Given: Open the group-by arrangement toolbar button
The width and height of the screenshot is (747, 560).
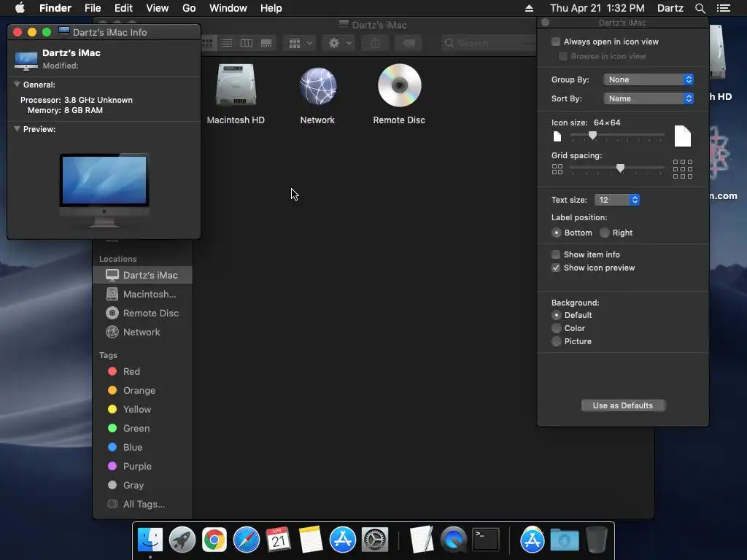Looking at the screenshot, I should (x=300, y=43).
